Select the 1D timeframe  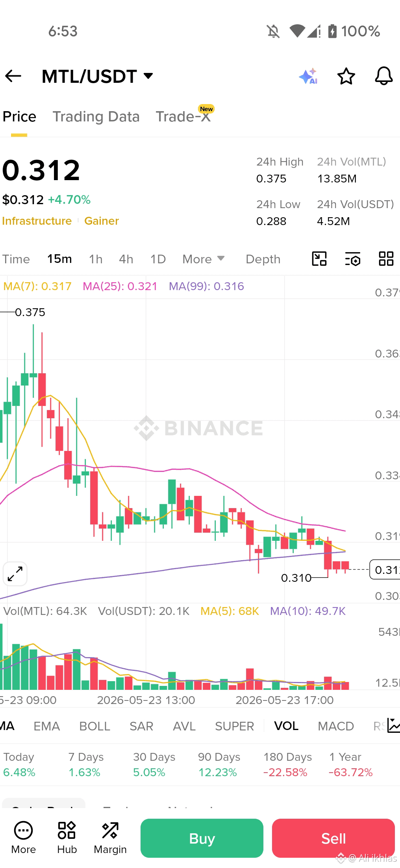pos(158,259)
